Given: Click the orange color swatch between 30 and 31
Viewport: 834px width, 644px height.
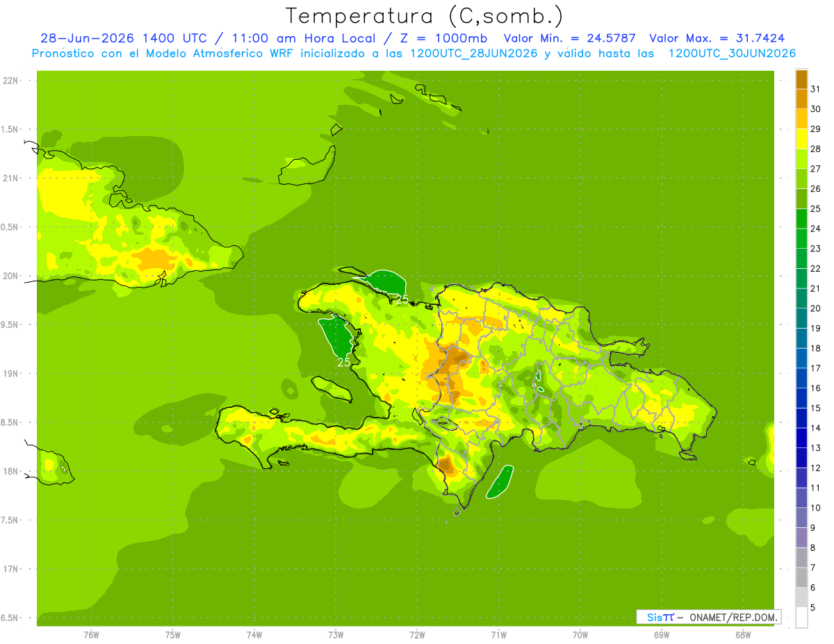Looking at the screenshot, I should point(801,99).
